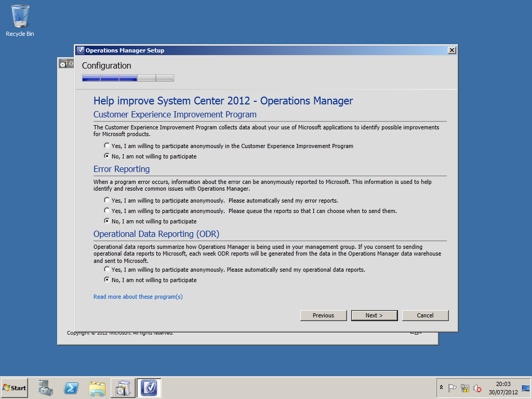Click the Error Reporting heading
Image resolution: width=532 pixels, height=399 pixels.
point(122,169)
